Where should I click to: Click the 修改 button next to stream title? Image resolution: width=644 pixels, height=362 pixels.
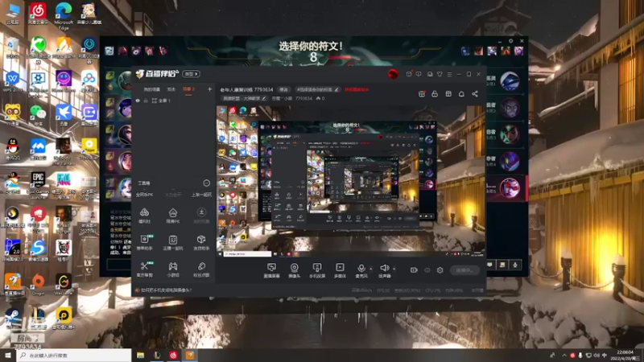[284, 89]
